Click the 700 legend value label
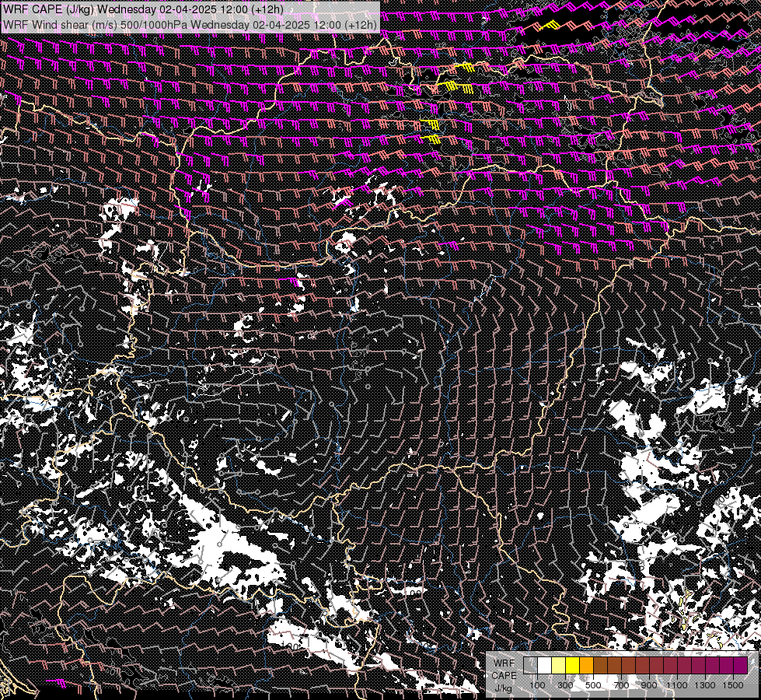 (x=621, y=685)
